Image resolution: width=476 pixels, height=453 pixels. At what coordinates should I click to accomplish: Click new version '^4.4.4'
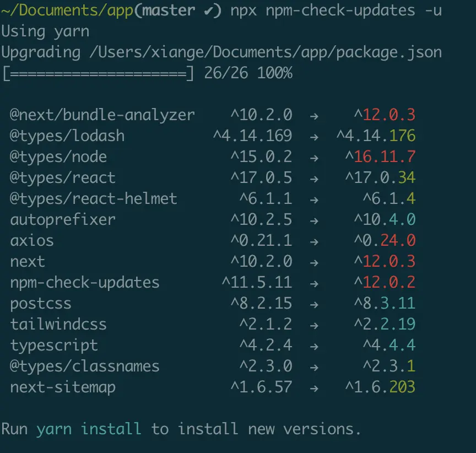click(x=389, y=346)
